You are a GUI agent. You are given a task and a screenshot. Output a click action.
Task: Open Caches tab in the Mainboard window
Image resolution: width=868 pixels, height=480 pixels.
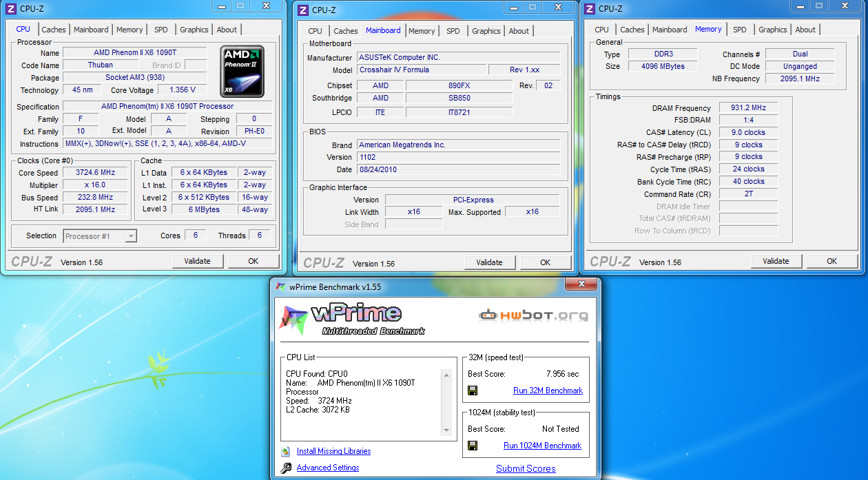tap(346, 31)
